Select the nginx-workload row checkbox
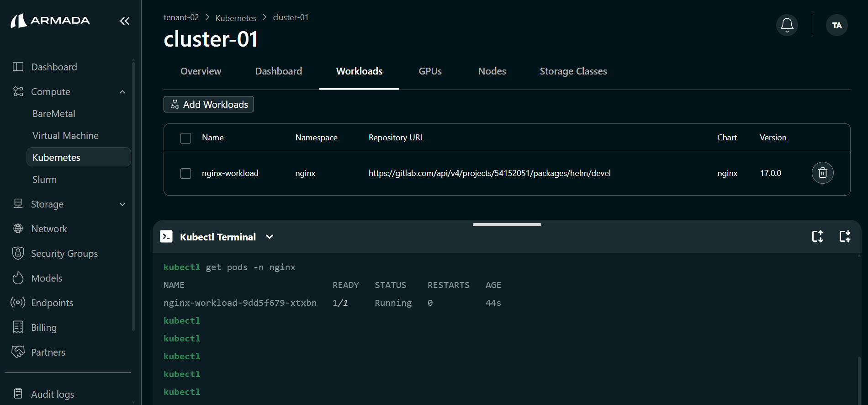This screenshot has width=868, height=405. (x=185, y=174)
